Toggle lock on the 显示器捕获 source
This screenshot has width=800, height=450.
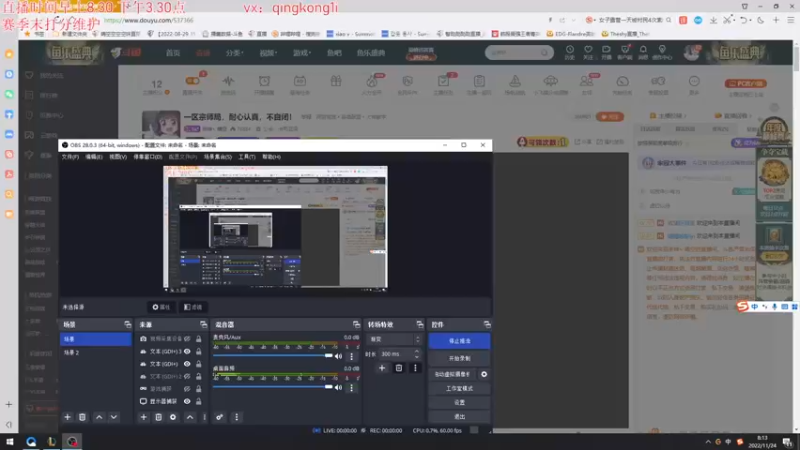click(x=198, y=401)
